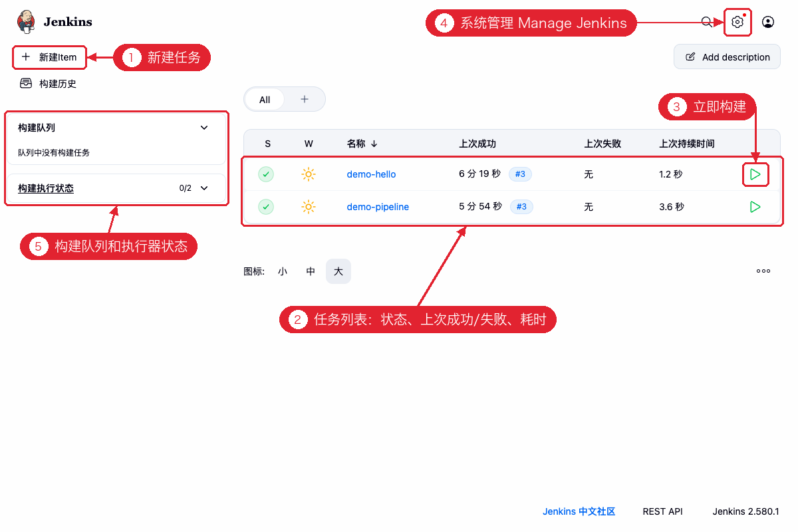Open Manage Jenkins gear icon
This screenshot has height=532, width=798.
pos(737,22)
